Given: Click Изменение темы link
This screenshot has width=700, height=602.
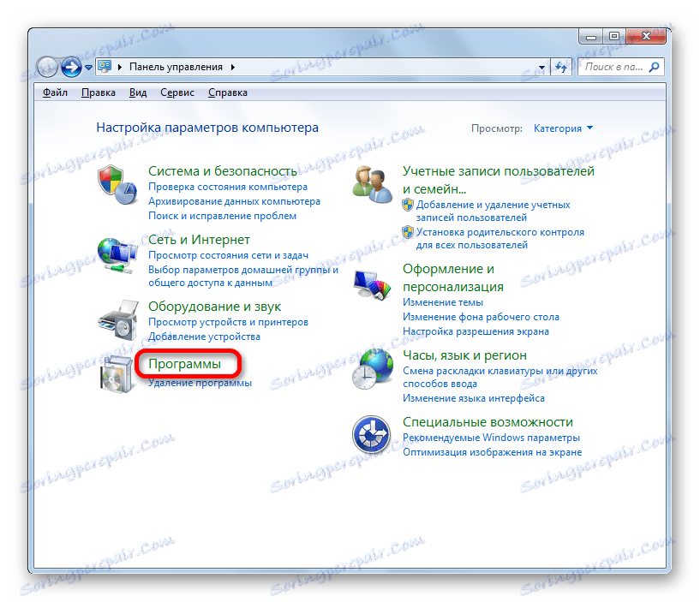Looking at the screenshot, I should tap(443, 302).
